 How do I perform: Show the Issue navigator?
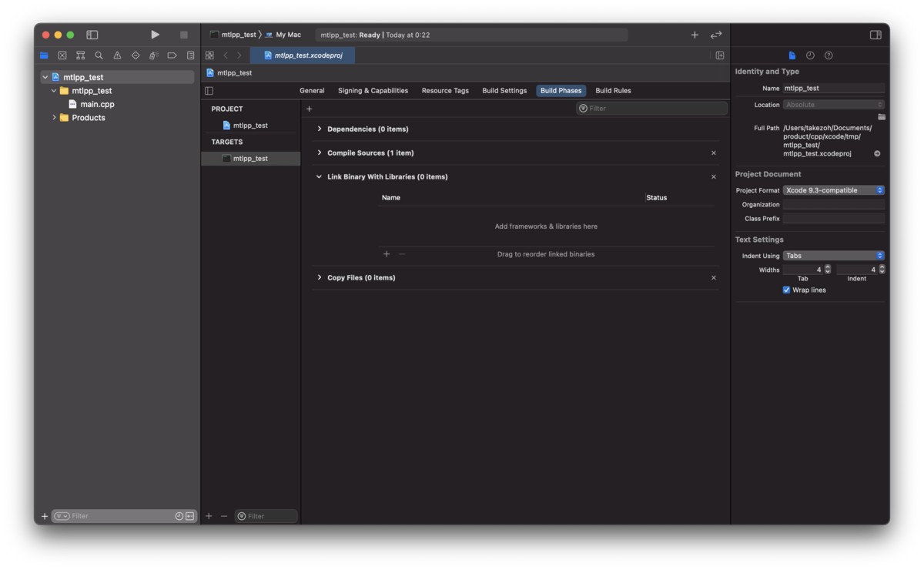[x=117, y=55]
